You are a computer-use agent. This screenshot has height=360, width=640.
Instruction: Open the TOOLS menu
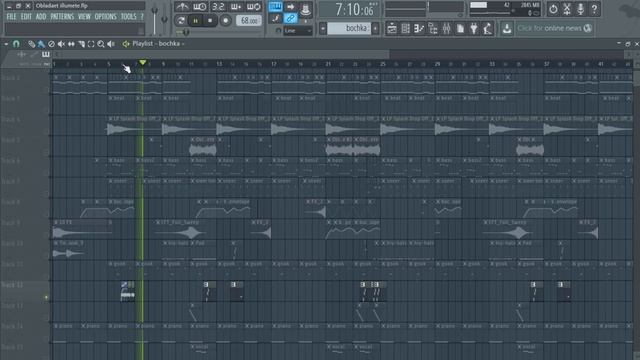click(129, 17)
